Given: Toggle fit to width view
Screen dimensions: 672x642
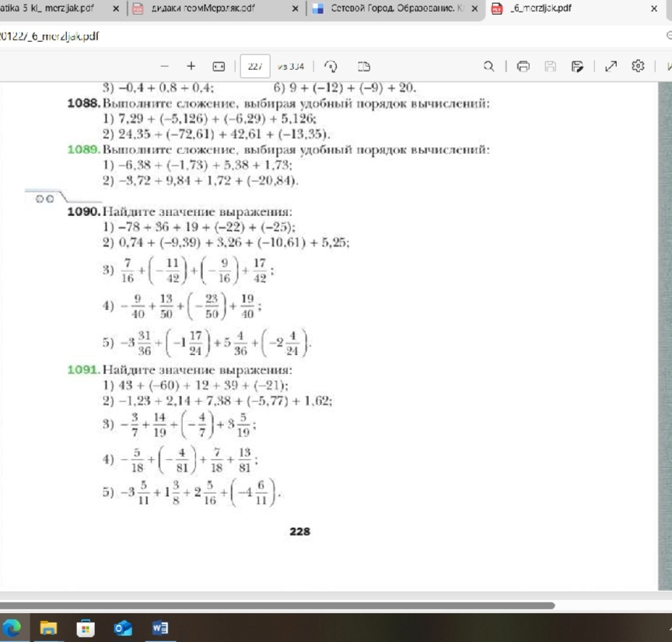Looking at the screenshot, I should coord(219,66).
